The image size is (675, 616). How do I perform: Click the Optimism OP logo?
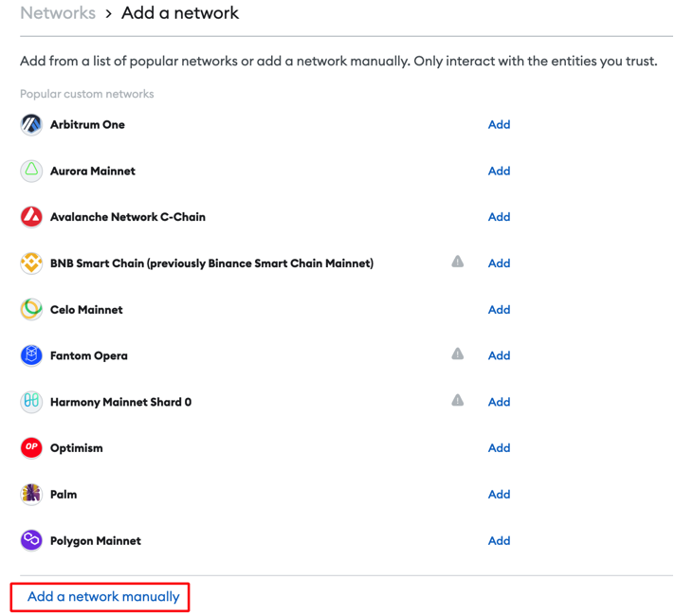(31, 447)
